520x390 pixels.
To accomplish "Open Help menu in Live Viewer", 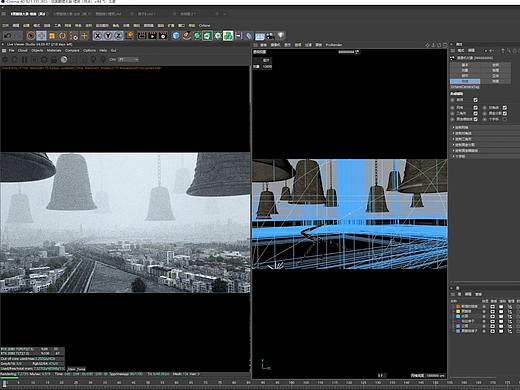I will click(x=103, y=50).
